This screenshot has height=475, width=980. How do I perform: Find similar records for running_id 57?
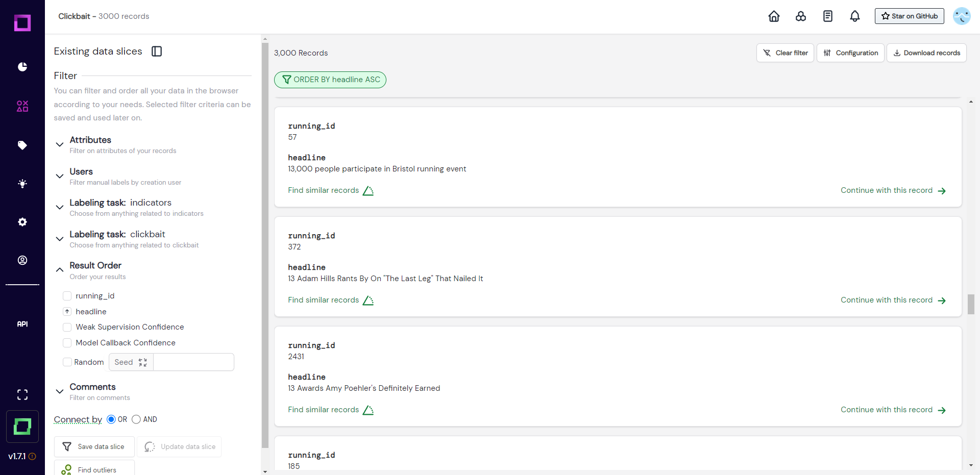tap(331, 191)
